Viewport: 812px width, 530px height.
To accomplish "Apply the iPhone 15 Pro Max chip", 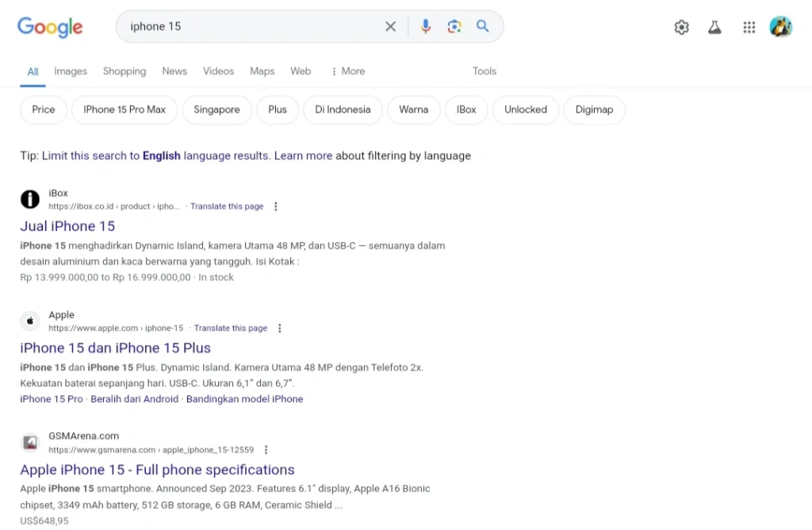I will [x=124, y=109].
